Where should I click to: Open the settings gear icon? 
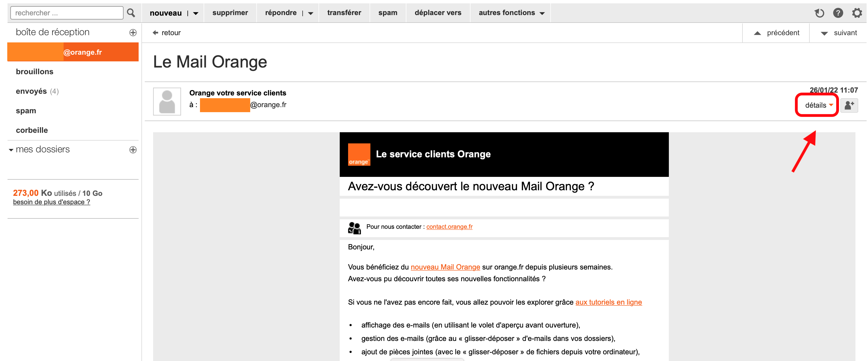click(857, 13)
